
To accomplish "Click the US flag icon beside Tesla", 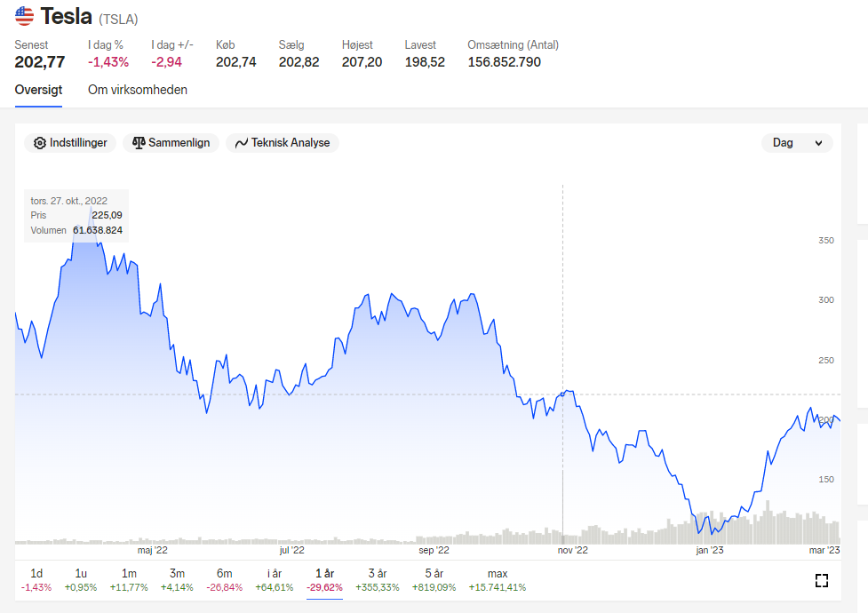I will point(24,16).
